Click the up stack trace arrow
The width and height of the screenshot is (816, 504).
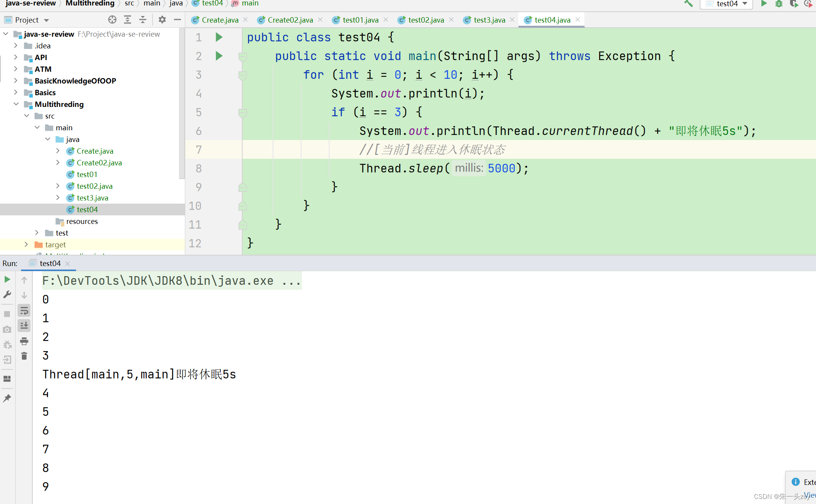[24, 280]
